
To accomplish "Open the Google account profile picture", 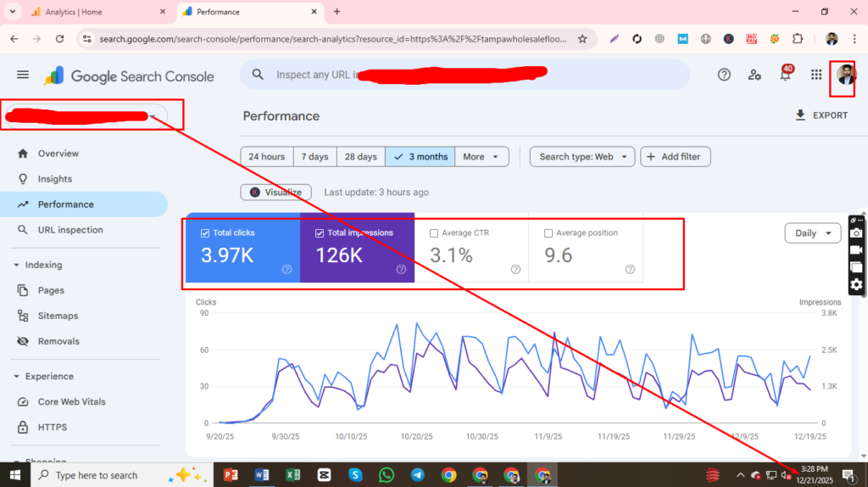I will coord(845,75).
